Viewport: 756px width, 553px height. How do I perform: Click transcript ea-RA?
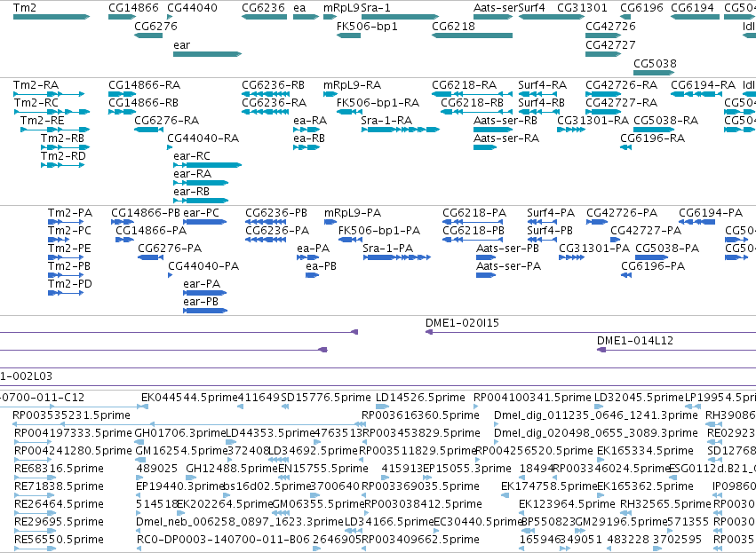[x=306, y=130]
